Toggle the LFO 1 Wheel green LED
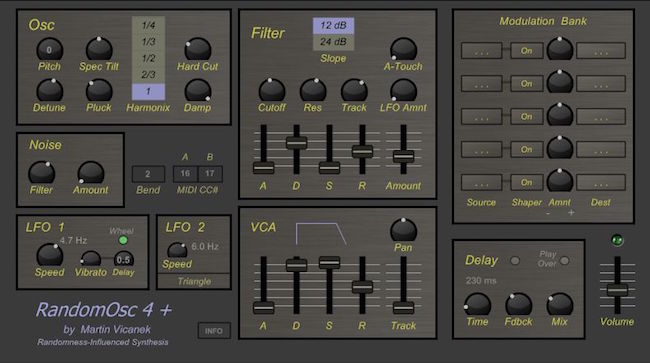Image resolution: width=650 pixels, height=363 pixels. [123, 240]
